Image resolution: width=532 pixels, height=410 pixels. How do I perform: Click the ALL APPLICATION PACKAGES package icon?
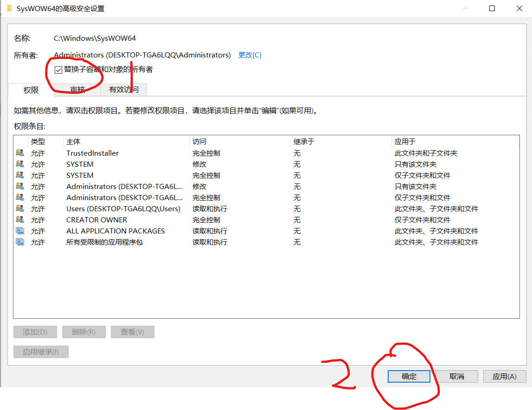pos(20,231)
